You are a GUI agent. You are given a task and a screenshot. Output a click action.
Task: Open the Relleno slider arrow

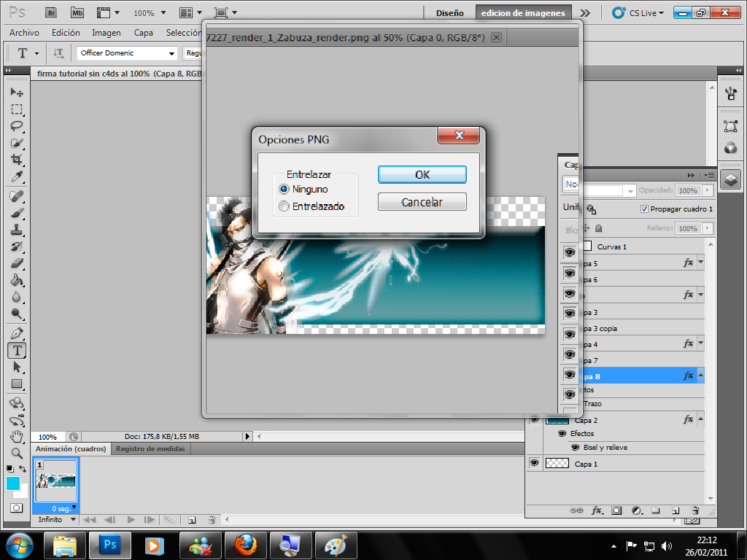point(708,228)
